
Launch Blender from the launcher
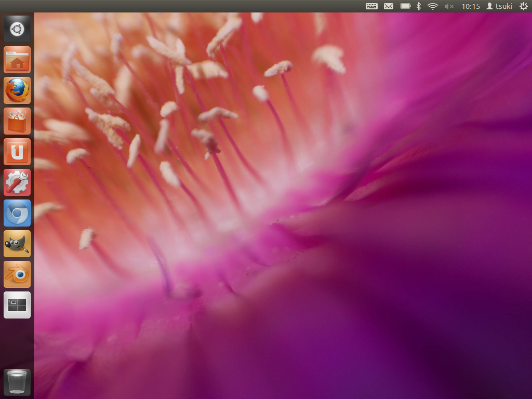(x=17, y=274)
